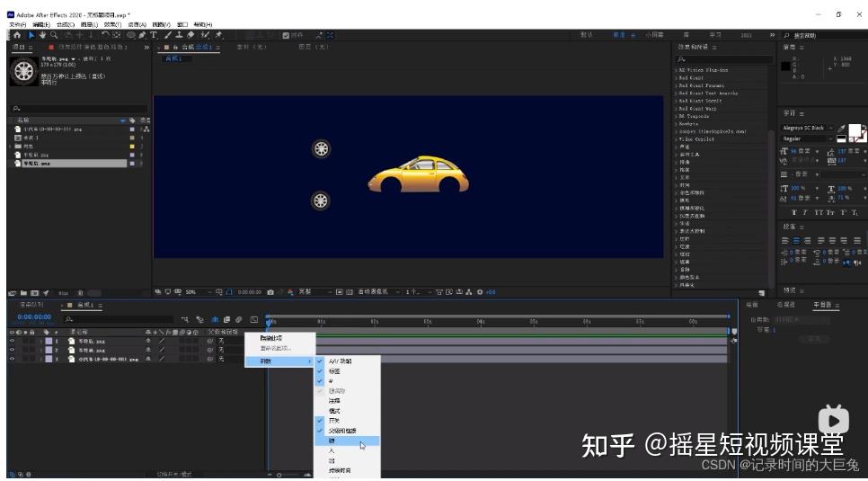
Task: Open the 文件(F) menu
Action: tap(18, 24)
